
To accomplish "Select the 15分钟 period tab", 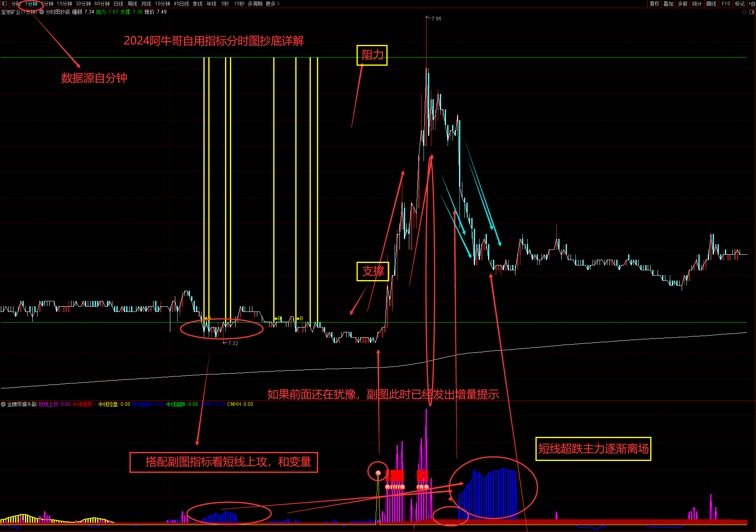I will tap(65, 4).
